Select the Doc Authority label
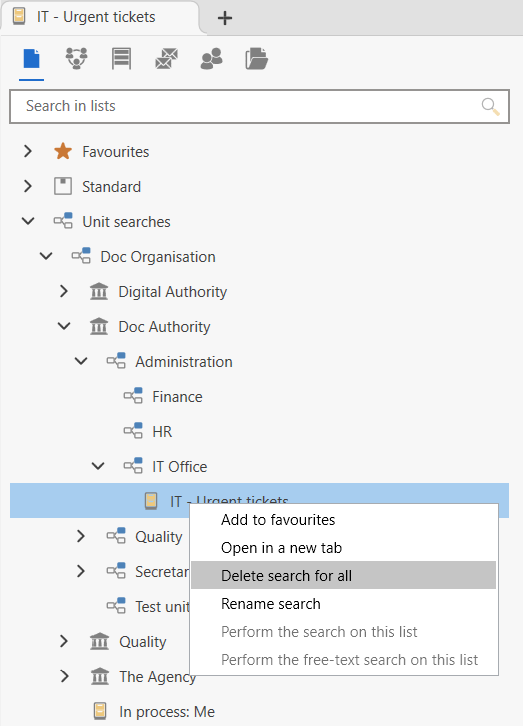 pyautogui.click(x=164, y=327)
